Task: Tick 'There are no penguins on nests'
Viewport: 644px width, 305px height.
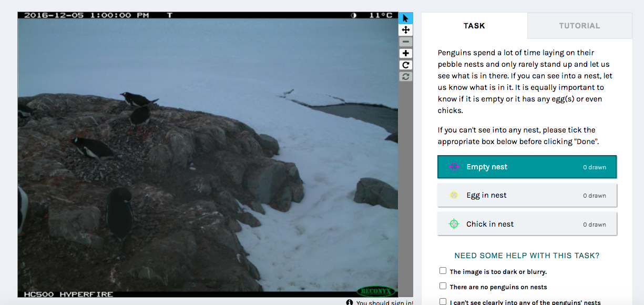Action: [x=443, y=287]
